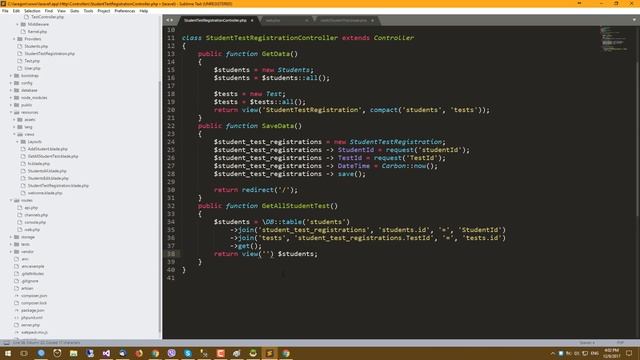Open StudentTestRegistration.blade.php file

pos(58,186)
